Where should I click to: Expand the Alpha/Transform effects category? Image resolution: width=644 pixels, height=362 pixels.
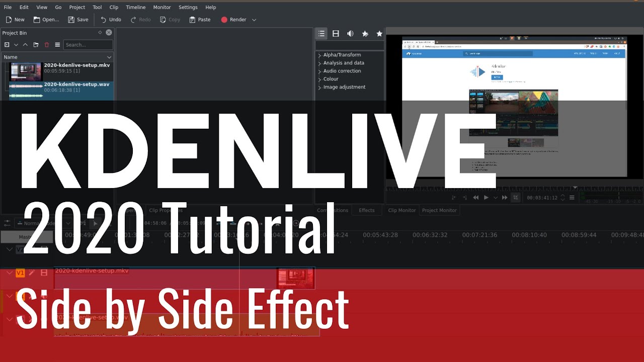(x=319, y=55)
